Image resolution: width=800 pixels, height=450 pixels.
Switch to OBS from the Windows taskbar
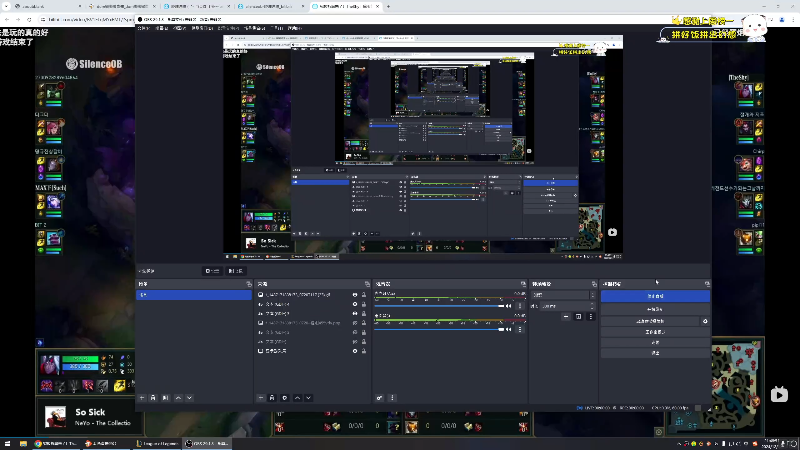tap(207, 443)
